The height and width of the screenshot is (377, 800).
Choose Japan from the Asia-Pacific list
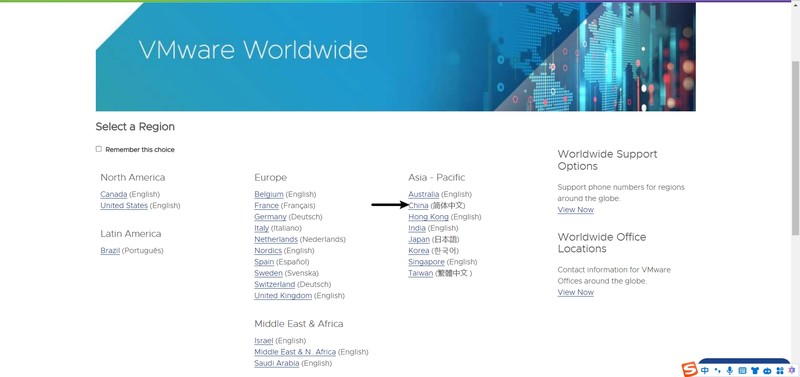click(x=419, y=239)
